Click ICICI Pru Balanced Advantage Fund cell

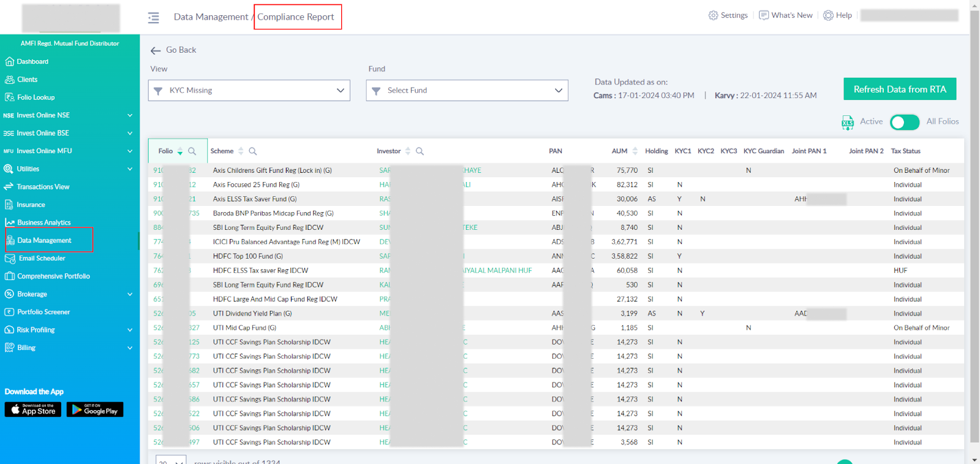click(x=287, y=242)
